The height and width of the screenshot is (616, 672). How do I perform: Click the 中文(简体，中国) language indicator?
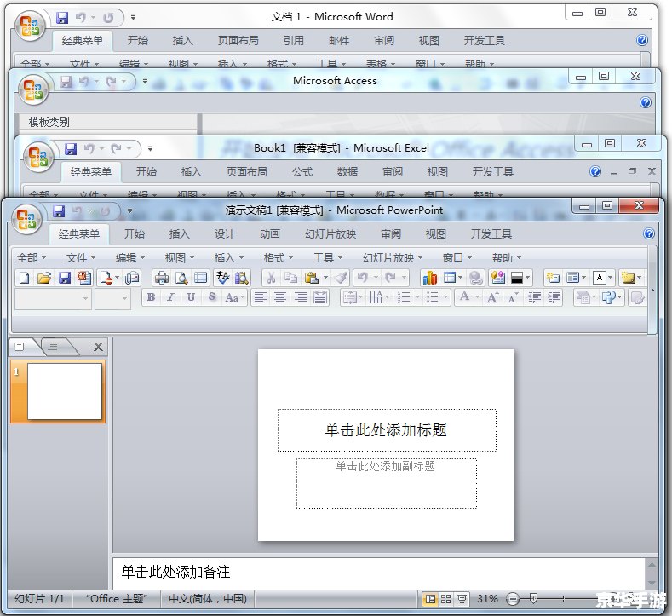pyautogui.click(x=208, y=599)
